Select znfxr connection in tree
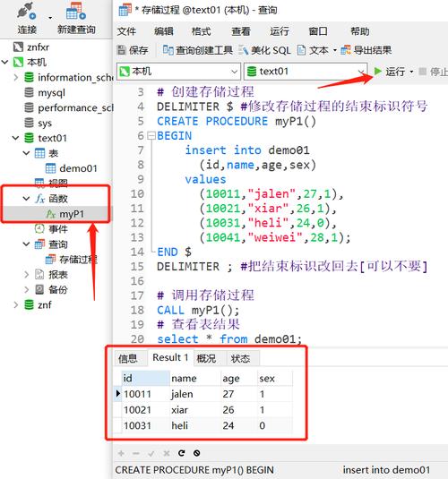The height and width of the screenshot is (479, 448). click(x=31, y=47)
